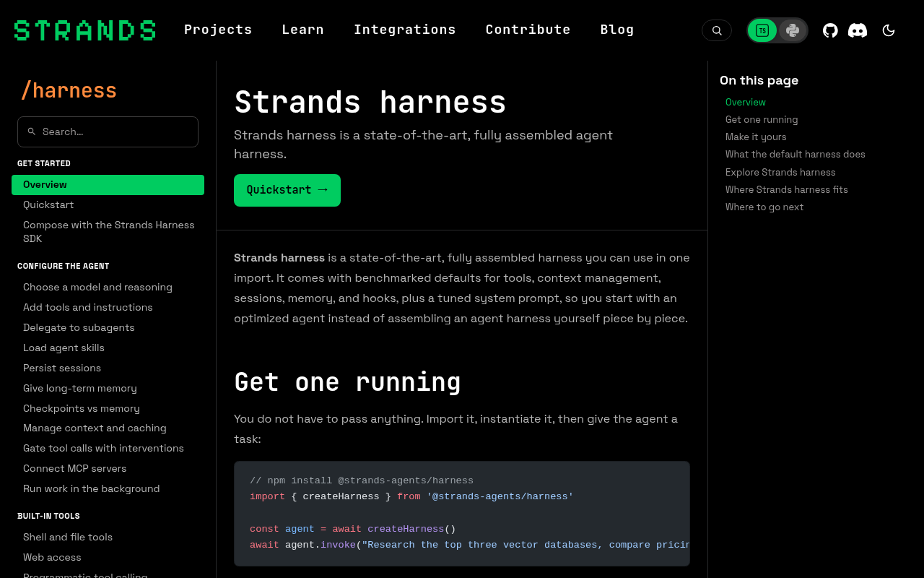This screenshot has width=924, height=578.
Task: Jump to Overview in On this page
Action: click(x=746, y=103)
